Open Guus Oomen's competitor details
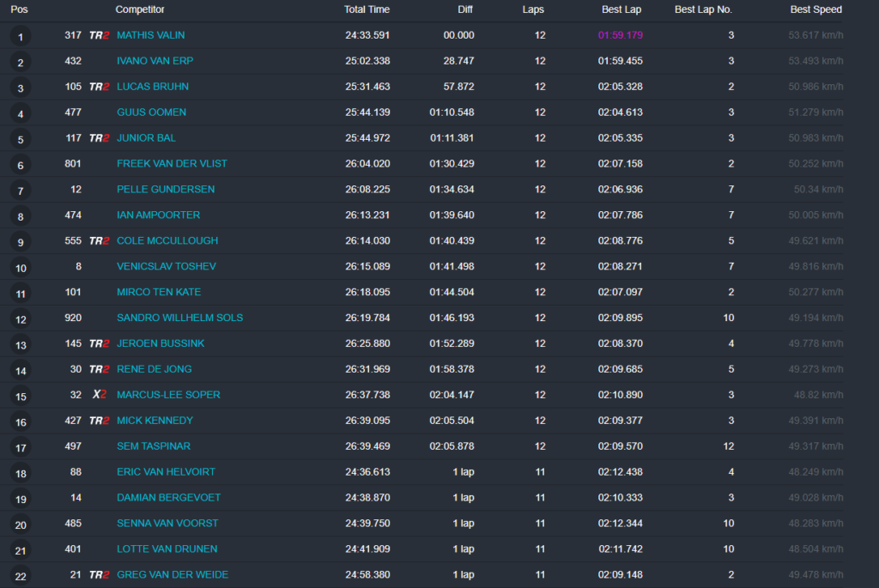 151,112
